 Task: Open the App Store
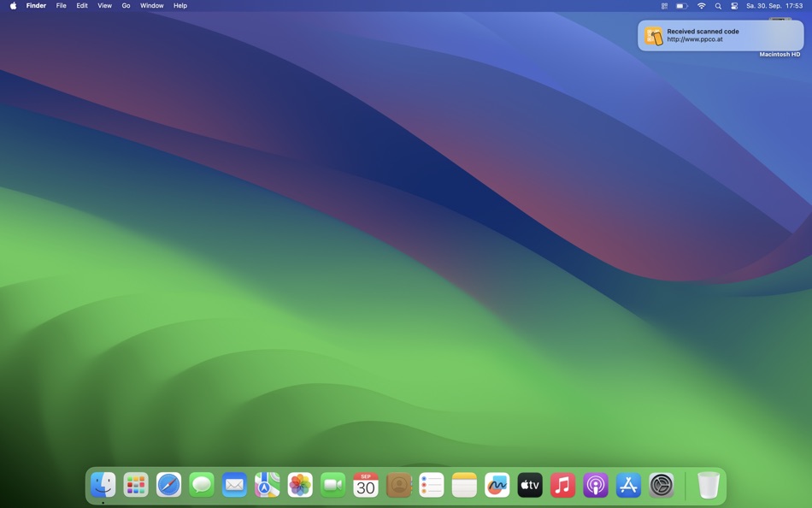(x=629, y=485)
